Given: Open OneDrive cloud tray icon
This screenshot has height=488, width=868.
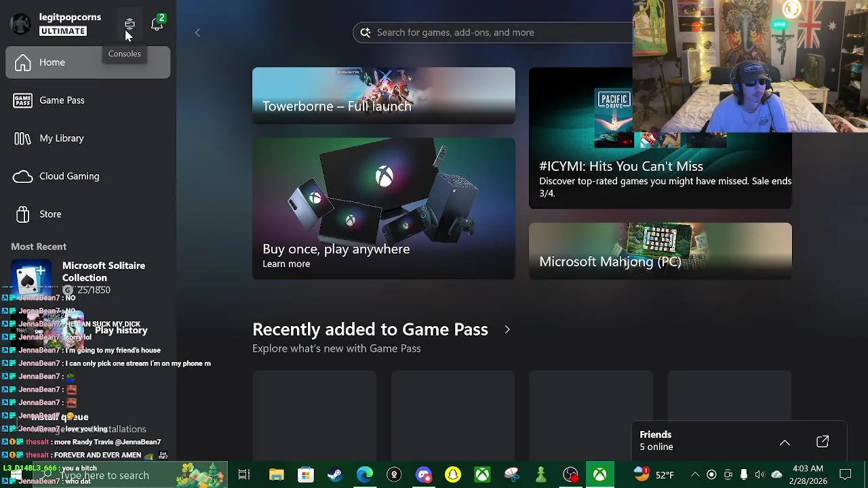Looking at the screenshot, I should (x=776, y=475).
